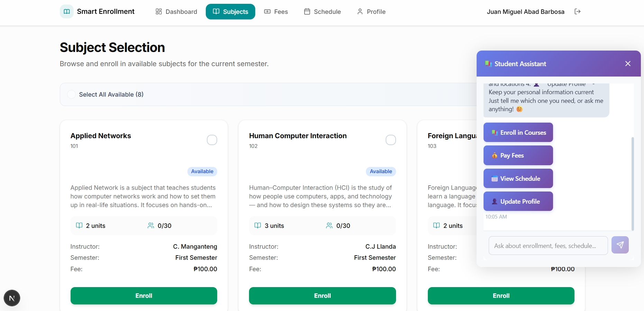Screen dimensions: 644x311
Task: Enroll in Human Computer Interaction
Action: click(322, 296)
